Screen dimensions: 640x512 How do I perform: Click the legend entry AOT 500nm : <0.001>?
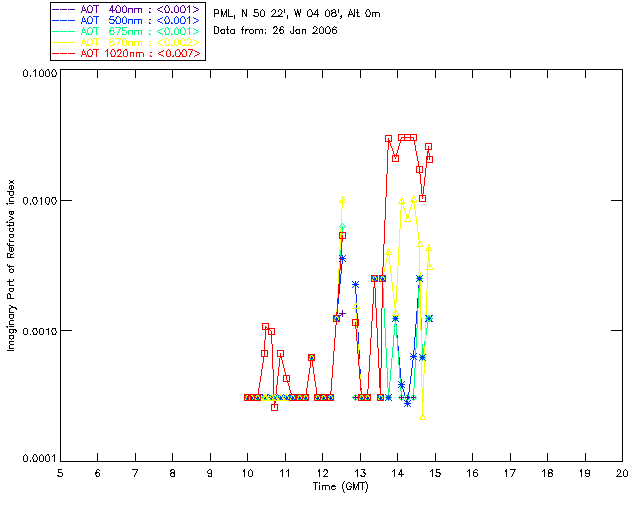(x=126, y=20)
